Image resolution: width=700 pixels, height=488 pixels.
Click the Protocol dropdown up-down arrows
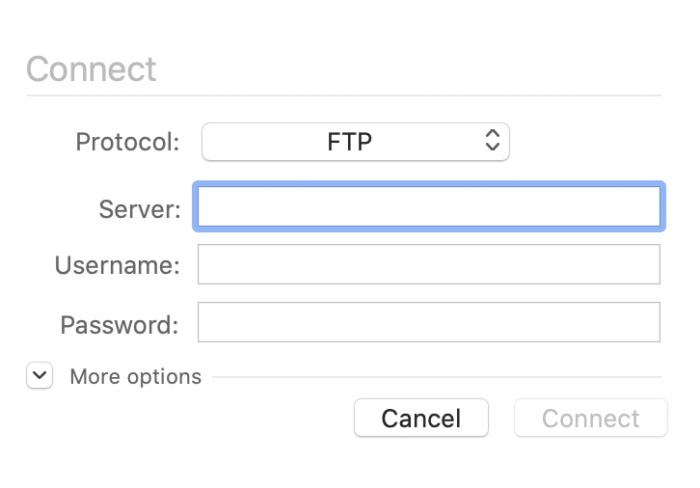tap(491, 142)
